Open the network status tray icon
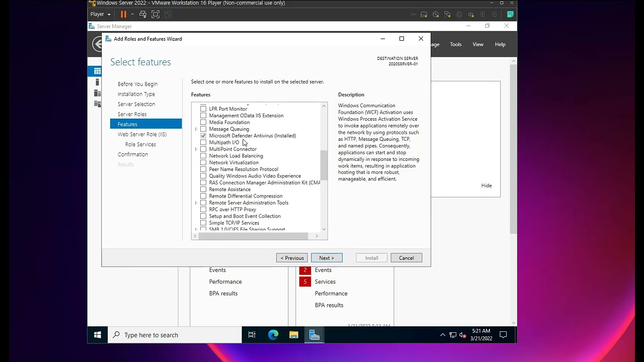644x362 pixels. click(x=453, y=335)
